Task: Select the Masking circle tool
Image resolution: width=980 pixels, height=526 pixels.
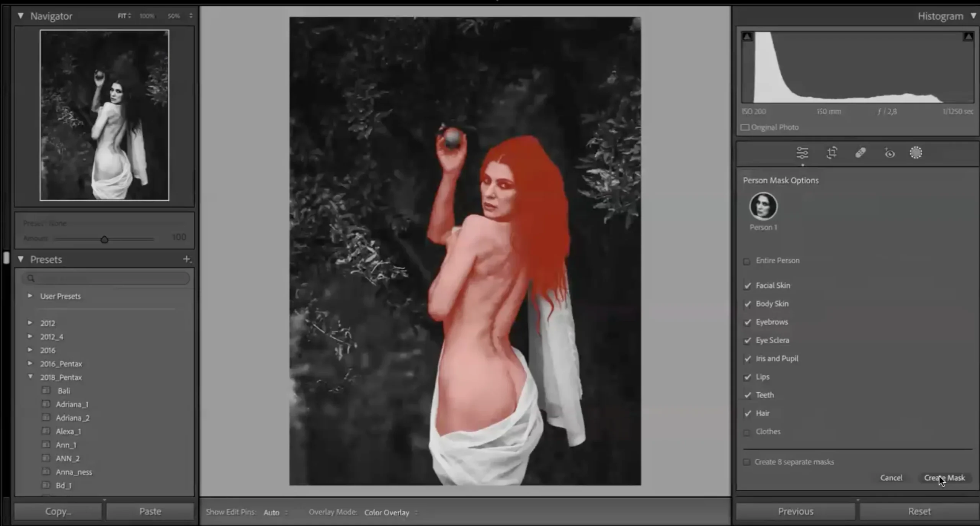Action: tap(916, 153)
